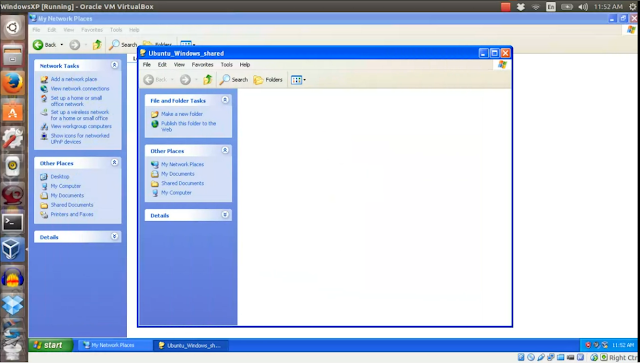The width and height of the screenshot is (640, 363).
Task: Open Tools menu in My Network Places window
Action: coord(116,30)
